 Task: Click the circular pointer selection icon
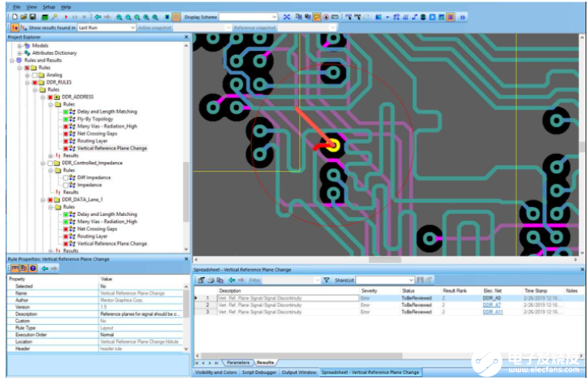[326, 17]
